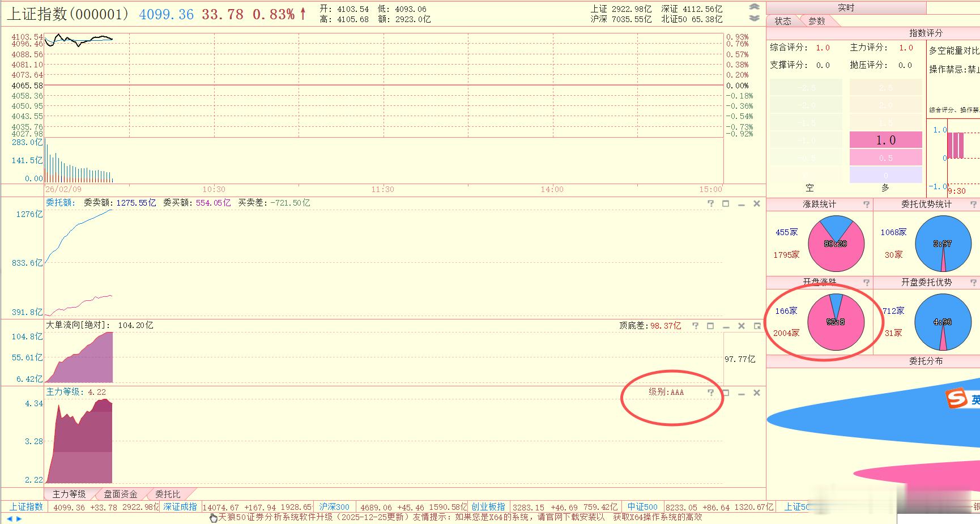Switch to the 委托比 bottom tab

click(x=168, y=494)
